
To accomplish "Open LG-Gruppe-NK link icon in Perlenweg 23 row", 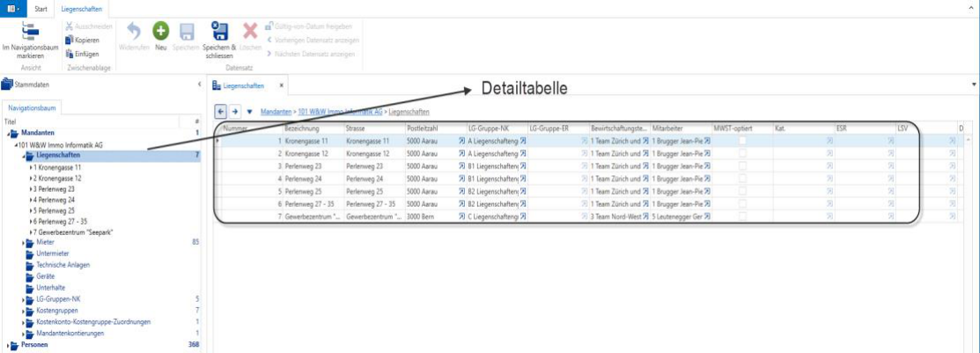I will pyautogui.click(x=523, y=166).
